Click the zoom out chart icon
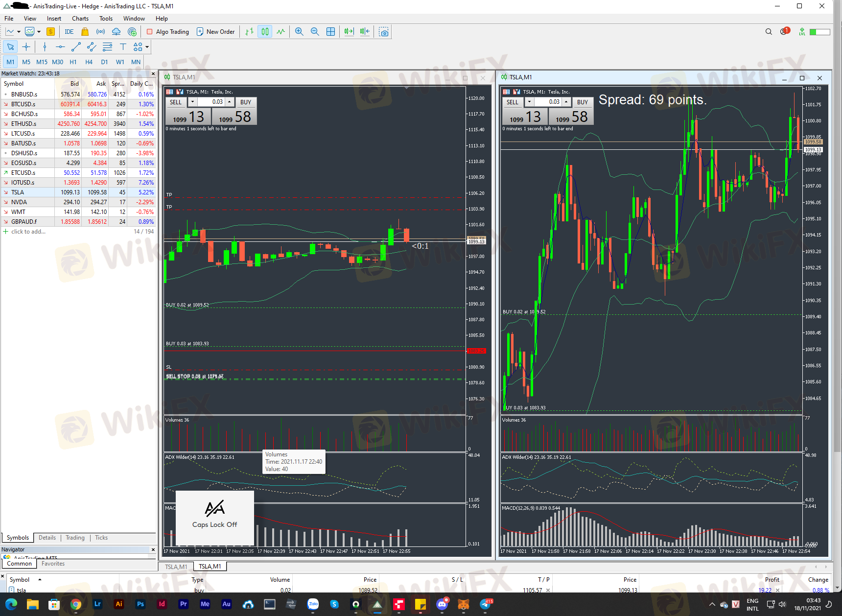Screen dimensions: 842x616 pos(315,32)
